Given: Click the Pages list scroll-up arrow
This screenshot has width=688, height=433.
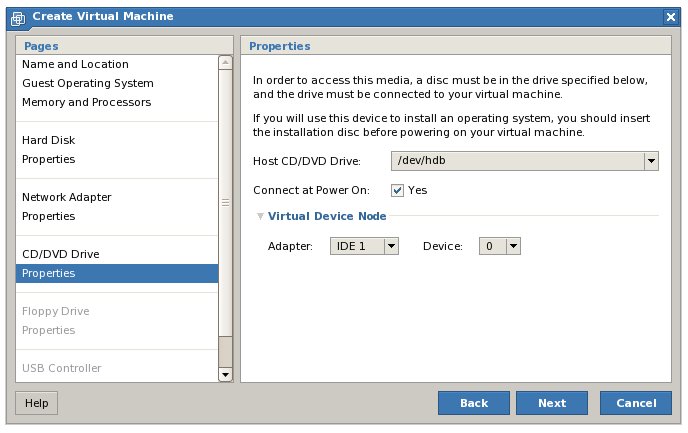Looking at the screenshot, I should pos(225,61).
